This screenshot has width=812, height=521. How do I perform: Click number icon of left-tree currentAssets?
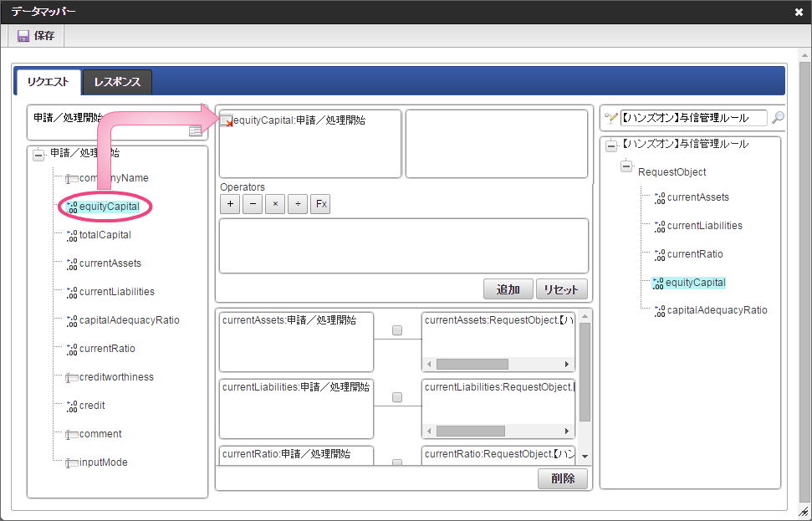[x=72, y=264]
